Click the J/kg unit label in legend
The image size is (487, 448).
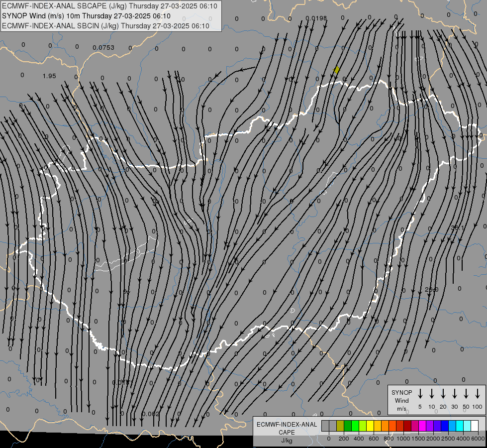tap(287, 441)
